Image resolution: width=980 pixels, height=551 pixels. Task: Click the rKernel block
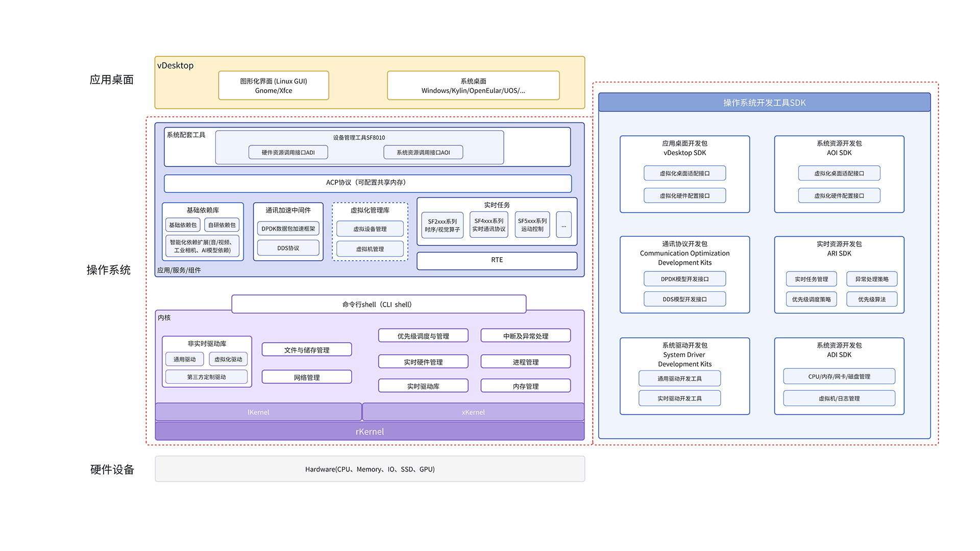coord(370,432)
